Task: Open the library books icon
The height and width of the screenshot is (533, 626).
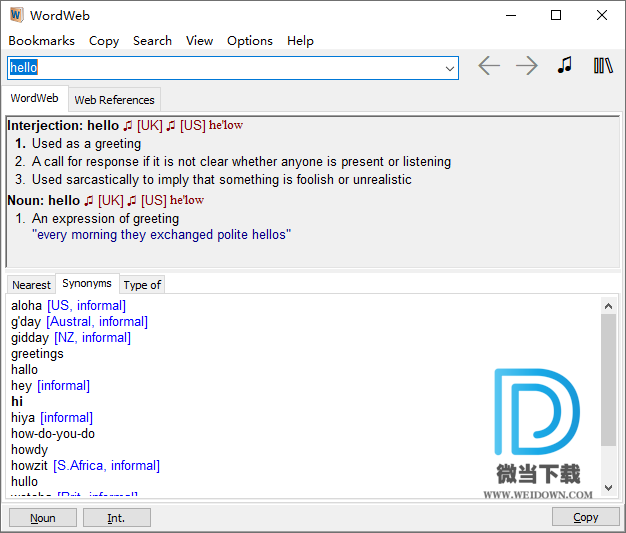Action: pos(603,65)
